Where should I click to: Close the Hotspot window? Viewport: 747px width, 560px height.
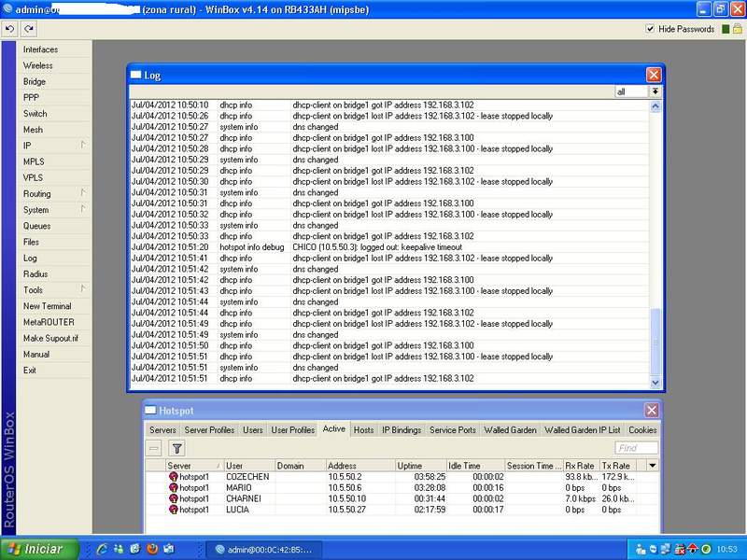(651, 410)
